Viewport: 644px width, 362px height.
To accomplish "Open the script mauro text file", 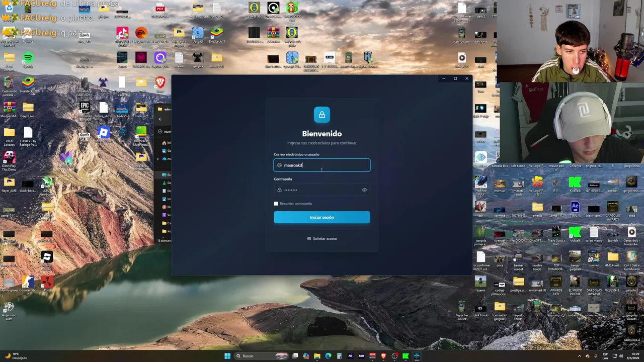I will click(x=594, y=234).
